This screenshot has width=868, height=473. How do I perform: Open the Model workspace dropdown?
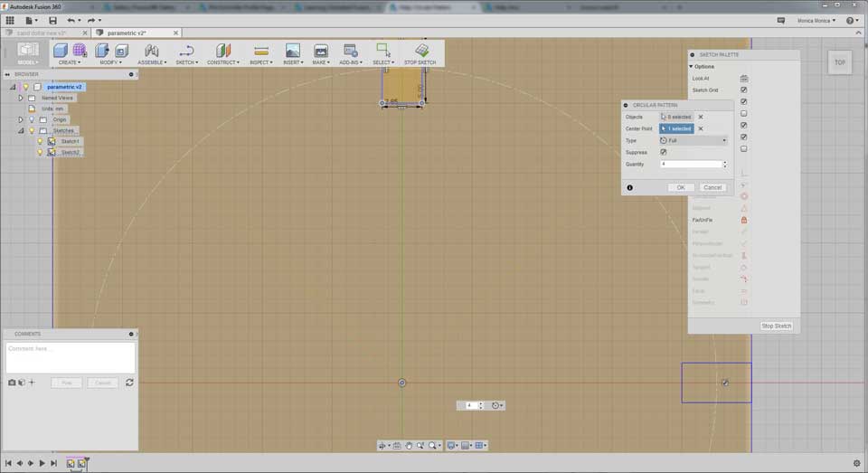click(28, 53)
